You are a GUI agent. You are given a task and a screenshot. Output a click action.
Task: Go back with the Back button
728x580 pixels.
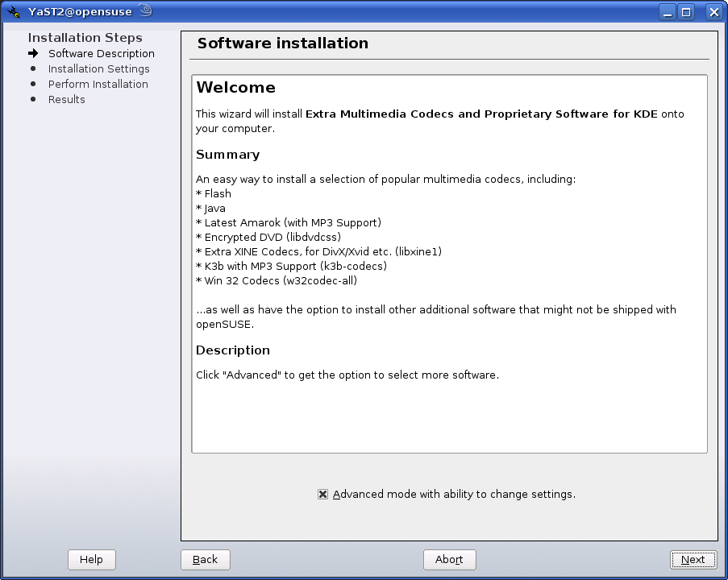206,560
